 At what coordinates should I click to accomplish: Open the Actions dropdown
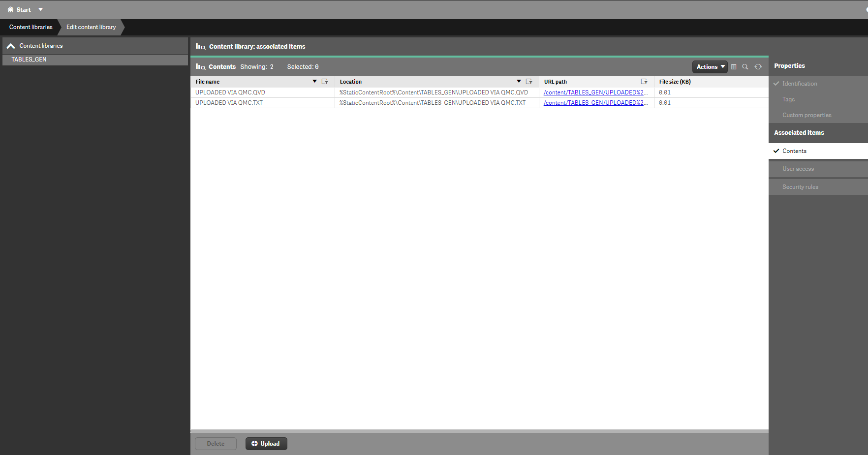tap(710, 67)
